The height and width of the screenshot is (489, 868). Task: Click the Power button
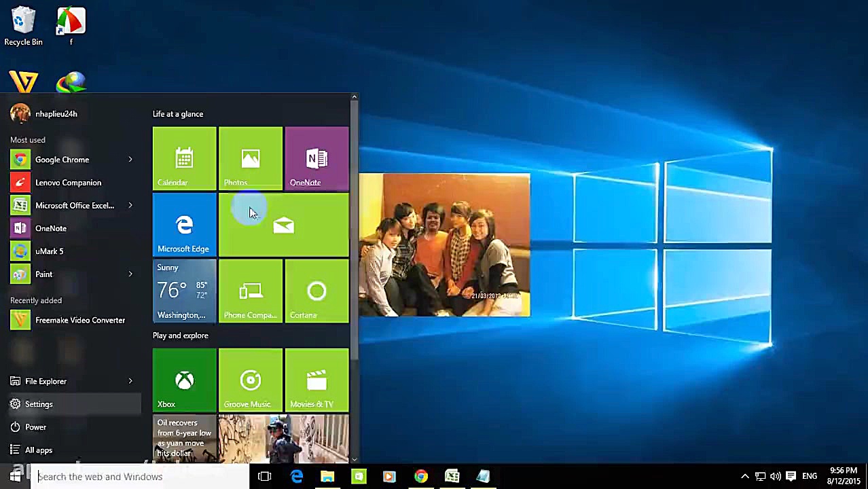click(35, 427)
